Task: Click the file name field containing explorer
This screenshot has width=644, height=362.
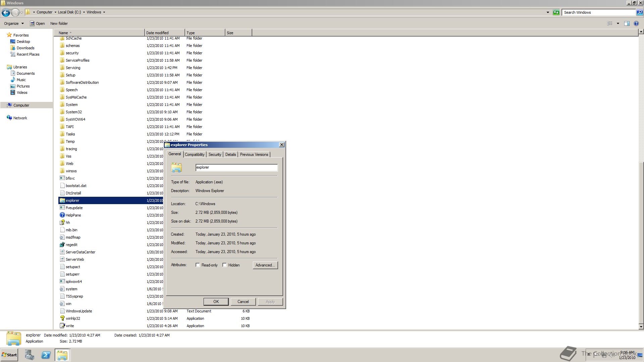Action: [236, 168]
